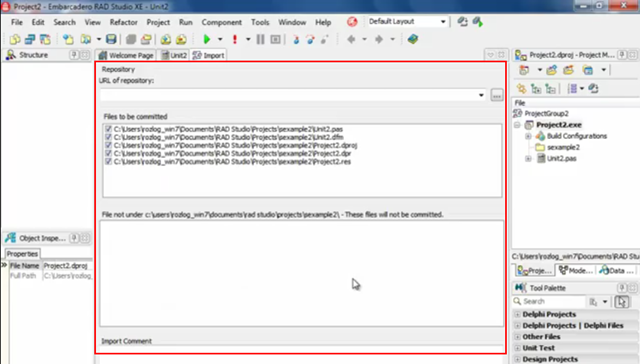640x364 pixels.
Task: Open the Tools menu
Action: [260, 22]
